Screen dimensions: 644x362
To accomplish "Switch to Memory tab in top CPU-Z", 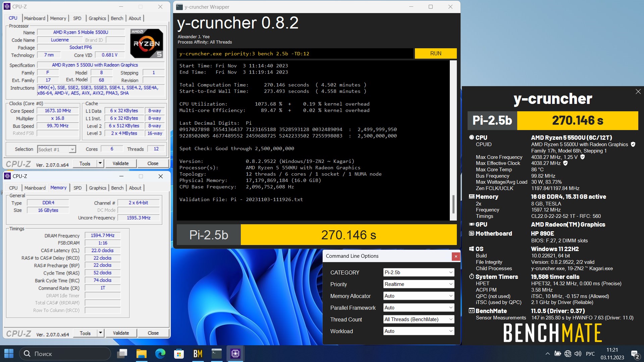I will pos(58,18).
